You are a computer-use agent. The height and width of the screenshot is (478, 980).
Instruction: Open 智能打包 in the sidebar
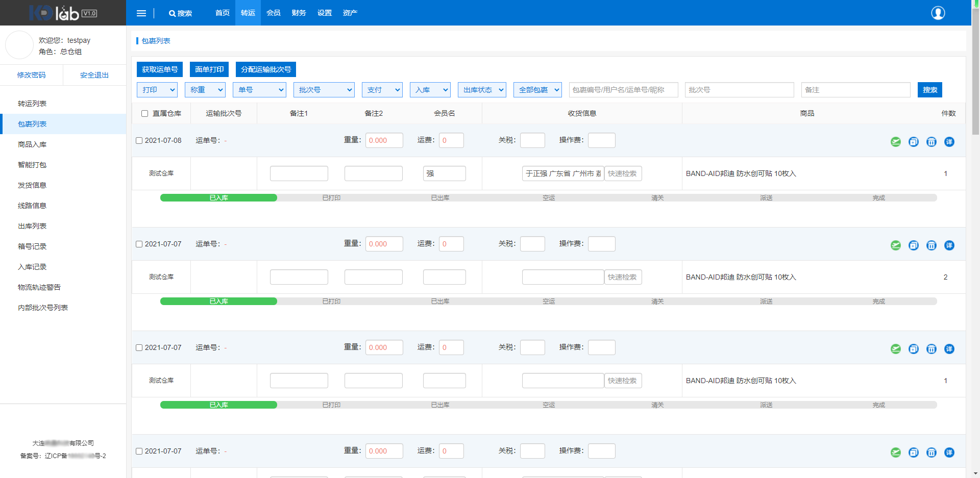(63, 165)
